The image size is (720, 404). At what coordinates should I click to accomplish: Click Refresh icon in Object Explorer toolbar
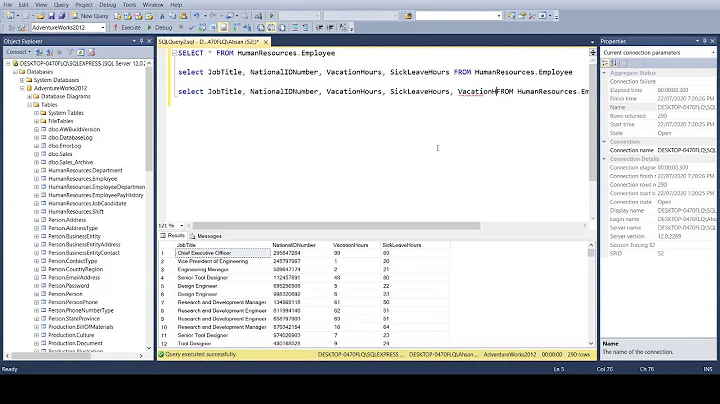pos(79,52)
